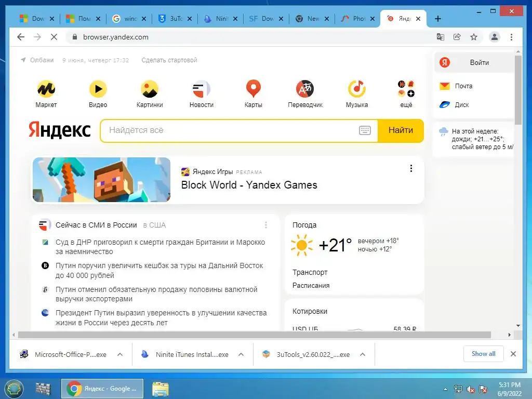Click the browser.yandex.com address bar
The height and width of the screenshot is (399, 532).
pos(251,37)
